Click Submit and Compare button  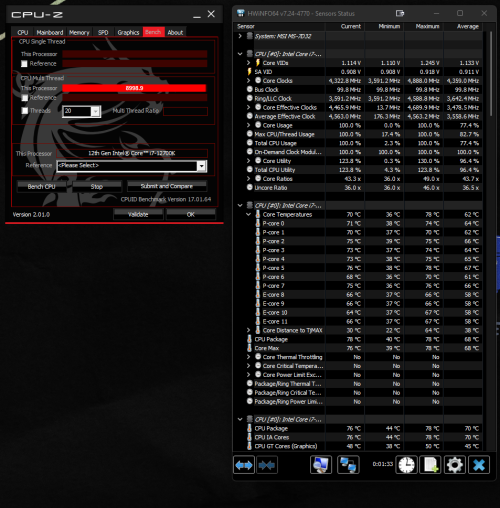[167, 186]
